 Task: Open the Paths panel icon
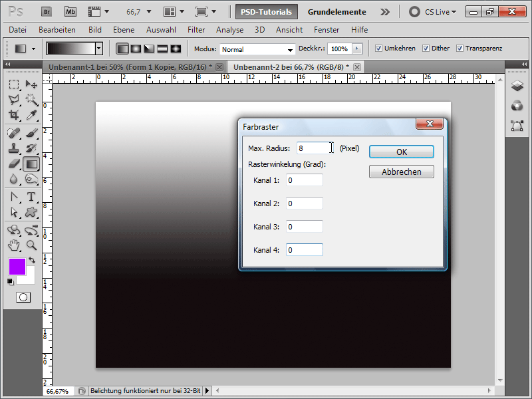(x=517, y=126)
